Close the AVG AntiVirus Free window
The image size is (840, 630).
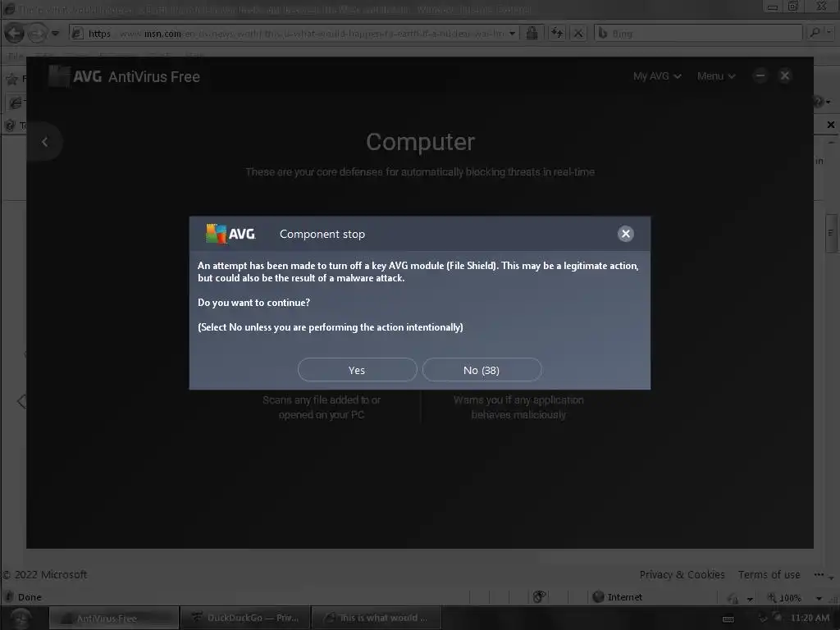[x=785, y=76]
